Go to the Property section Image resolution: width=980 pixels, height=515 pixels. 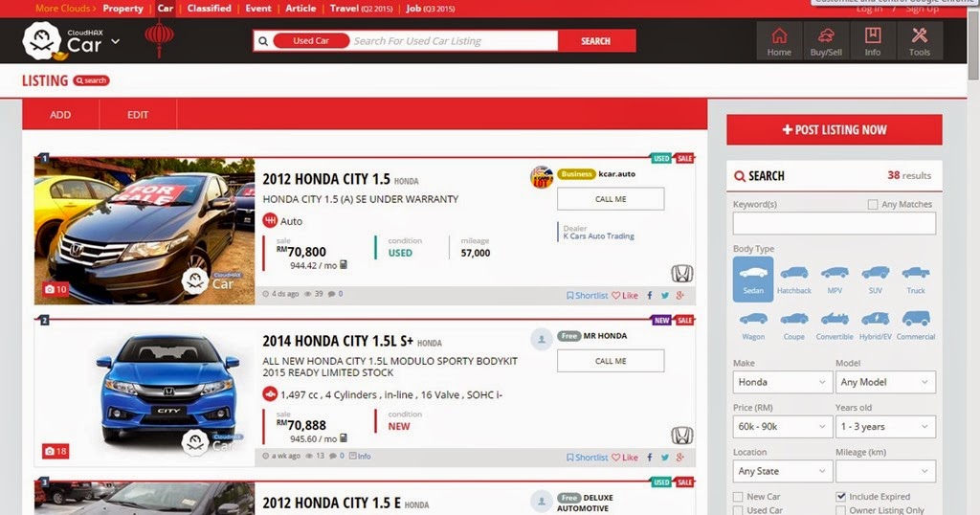click(123, 8)
